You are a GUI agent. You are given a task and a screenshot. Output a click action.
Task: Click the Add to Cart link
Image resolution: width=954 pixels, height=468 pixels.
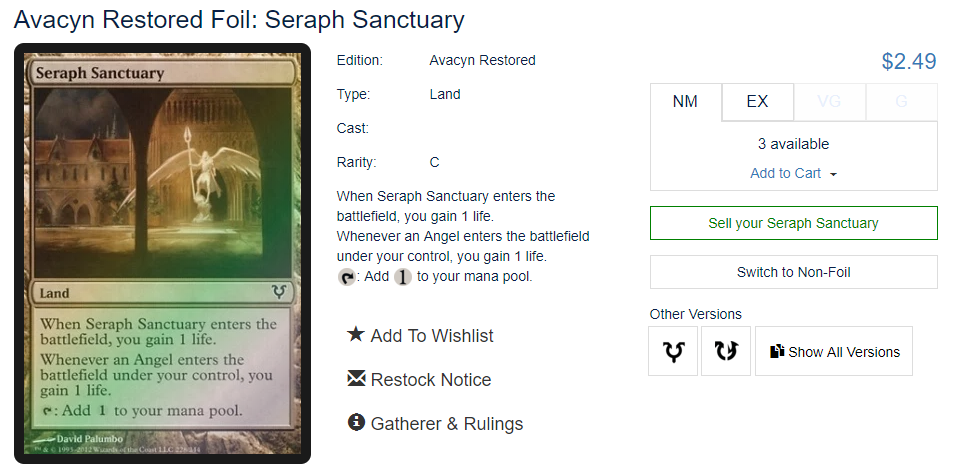pyautogui.click(x=785, y=173)
